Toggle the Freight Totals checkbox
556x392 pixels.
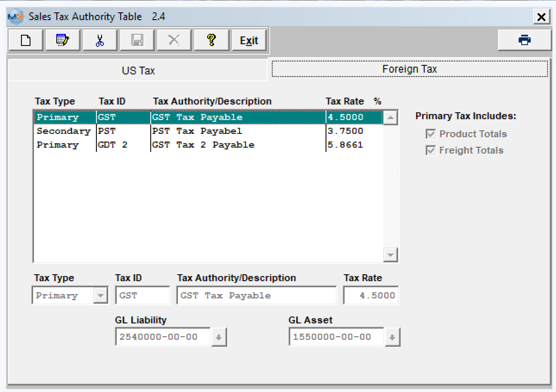(430, 150)
